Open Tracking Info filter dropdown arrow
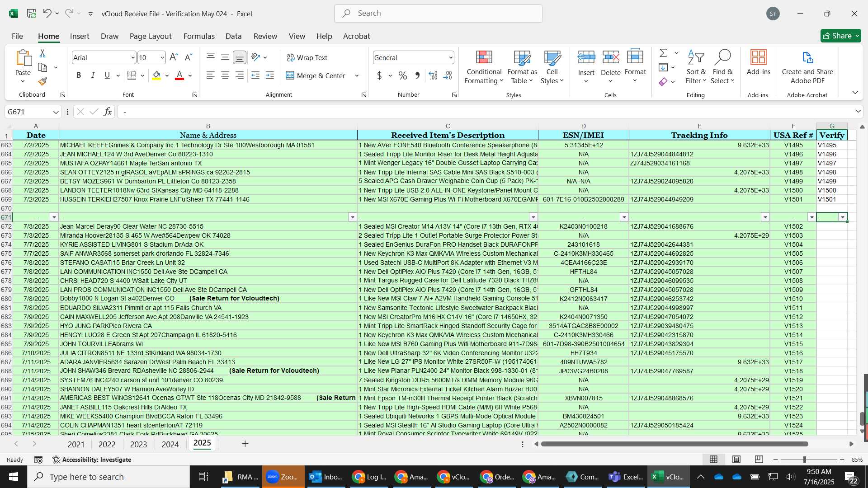 765,217
